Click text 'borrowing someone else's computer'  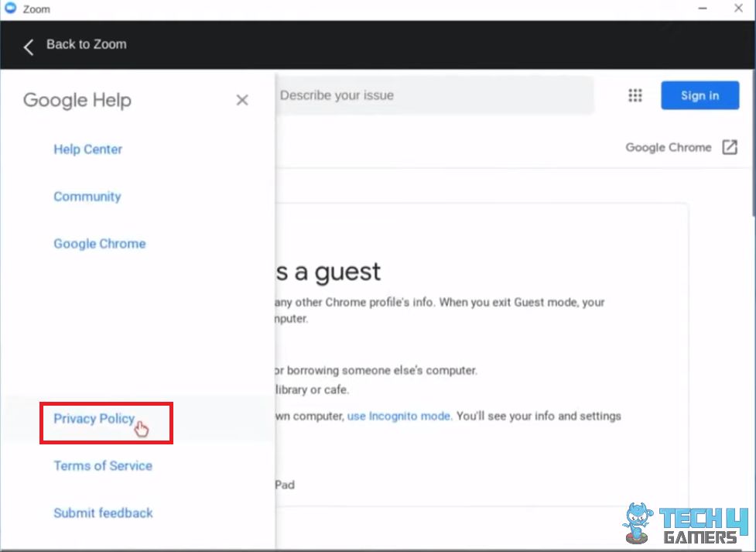click(381, 370)
